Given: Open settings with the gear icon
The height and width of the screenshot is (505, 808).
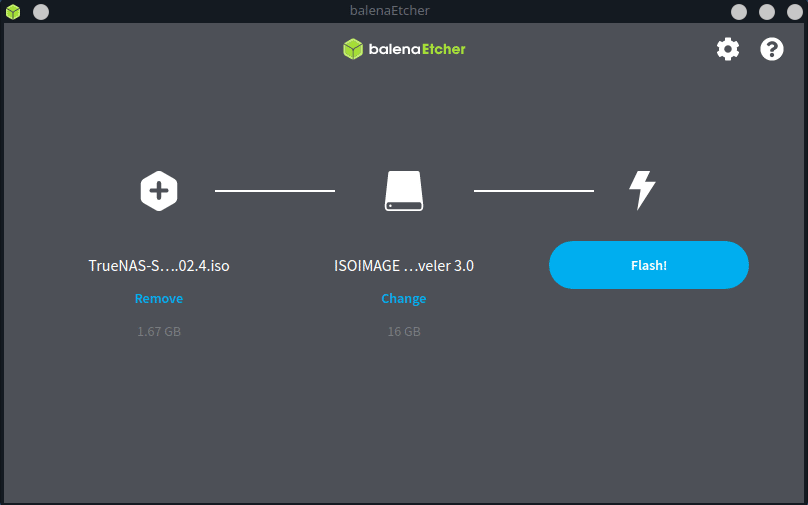Looking at the screenshot, I should [x=728, y=49].
